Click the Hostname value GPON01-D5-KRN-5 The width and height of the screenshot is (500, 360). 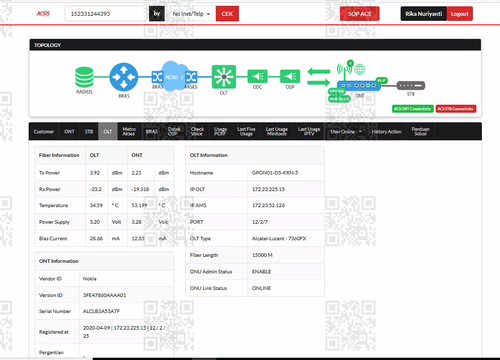[275, 173]
